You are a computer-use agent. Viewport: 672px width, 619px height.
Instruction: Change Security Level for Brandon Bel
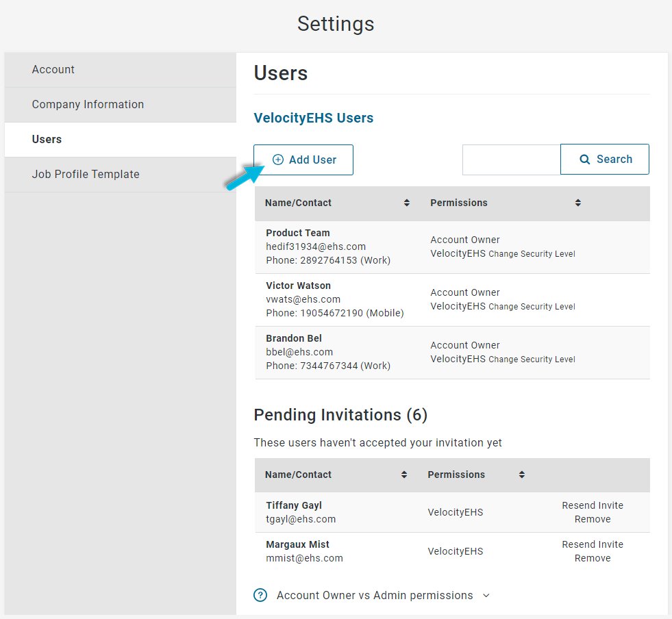point(532,359)
